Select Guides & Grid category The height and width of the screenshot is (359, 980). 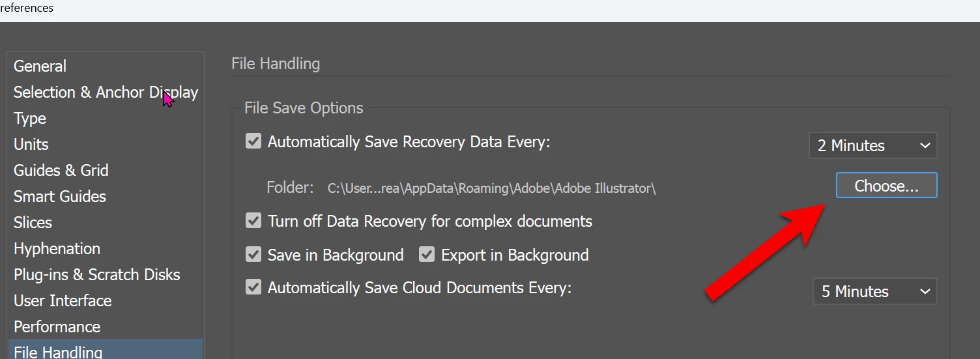(x=61, y=171)
